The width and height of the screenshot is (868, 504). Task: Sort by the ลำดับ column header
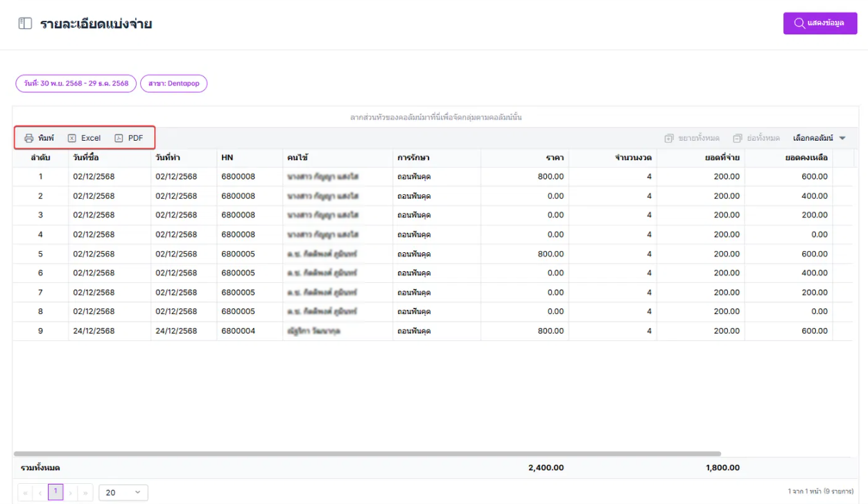click(40, 158)
